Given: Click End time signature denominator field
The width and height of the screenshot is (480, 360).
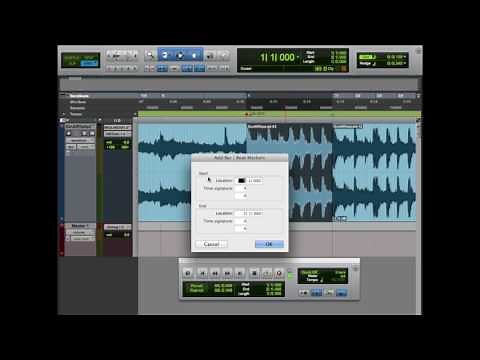Looking at the screenshot, I should 241,229.
